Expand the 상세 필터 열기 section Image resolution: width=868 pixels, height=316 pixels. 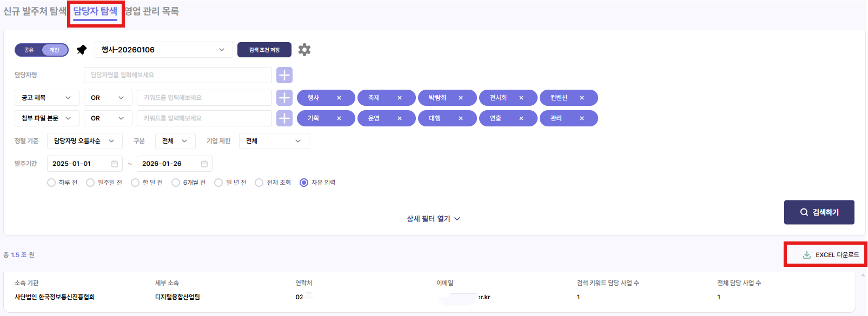433,219
